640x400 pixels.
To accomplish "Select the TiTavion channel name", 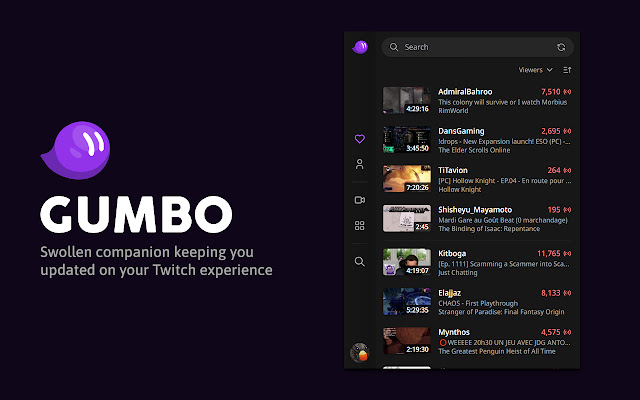I will click(453, 170).
